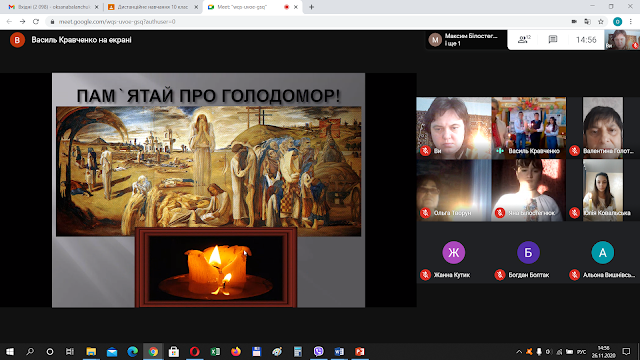The width and height of the screenshot is (640, 360).
Task: Click the presented slide with candle image
Action: 208,190
